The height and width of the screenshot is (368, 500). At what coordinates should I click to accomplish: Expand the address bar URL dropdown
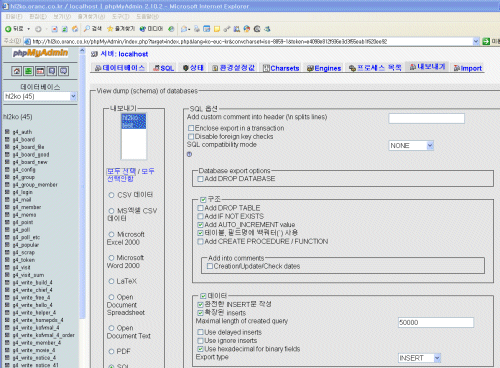[x=476, y=41]
